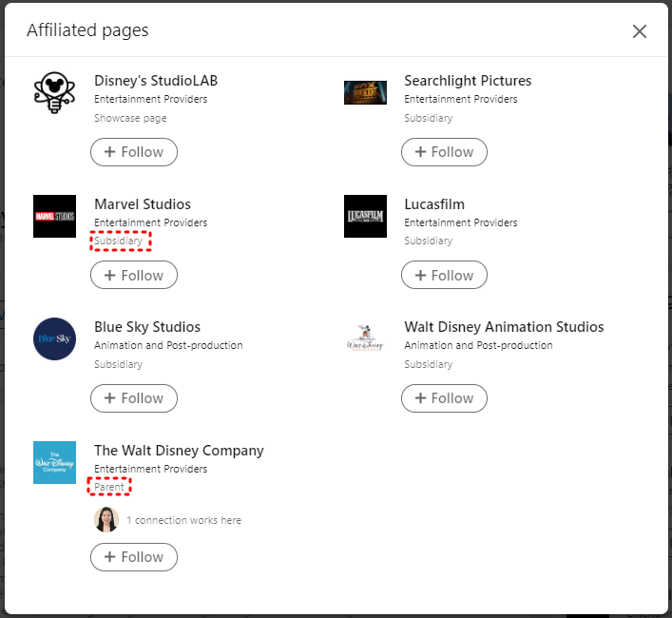
Task: Open Searchlight Pictures logo thumbnail
Action: click(x=365, y=92)
